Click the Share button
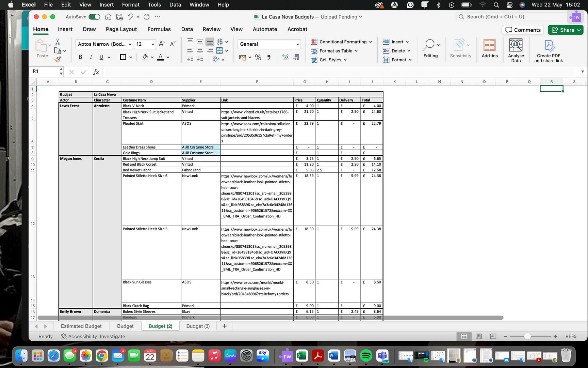This screenshot has height=368, width=588. [566, 30]
